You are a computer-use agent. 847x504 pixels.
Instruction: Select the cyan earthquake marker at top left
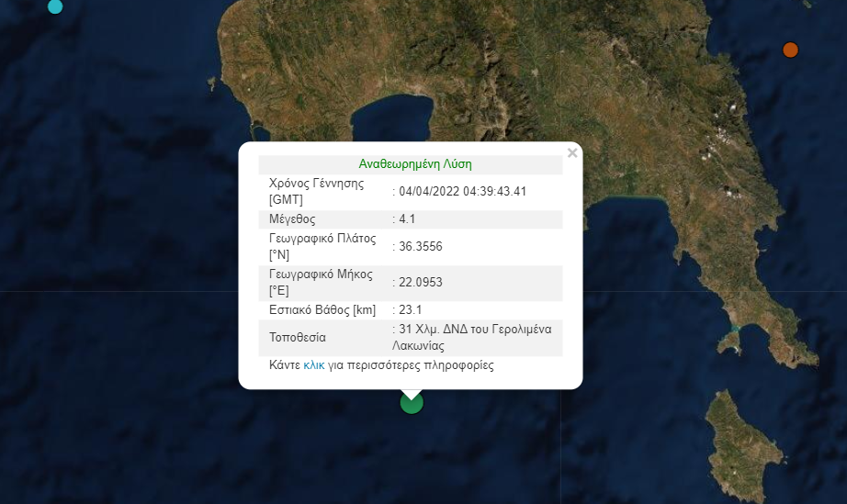[55, 6]
